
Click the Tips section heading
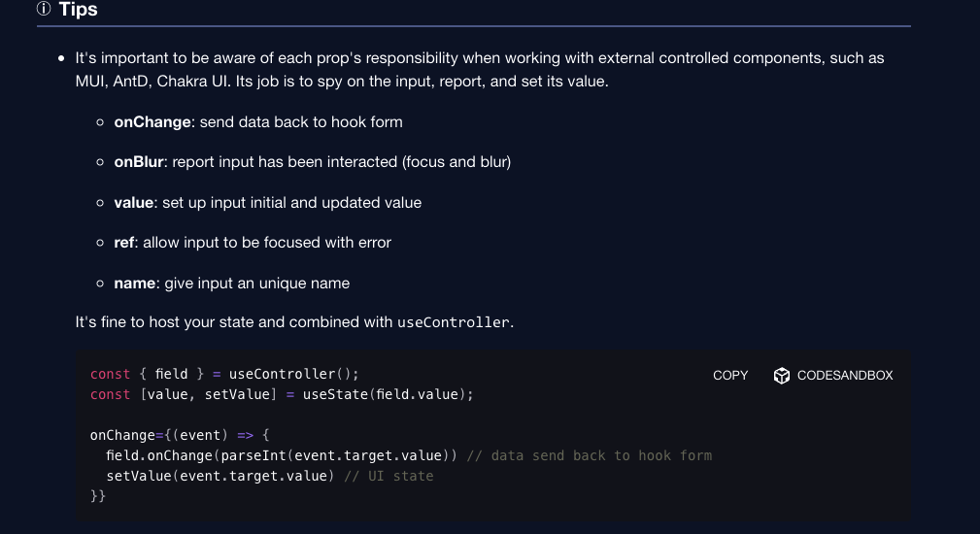point(78,9)
